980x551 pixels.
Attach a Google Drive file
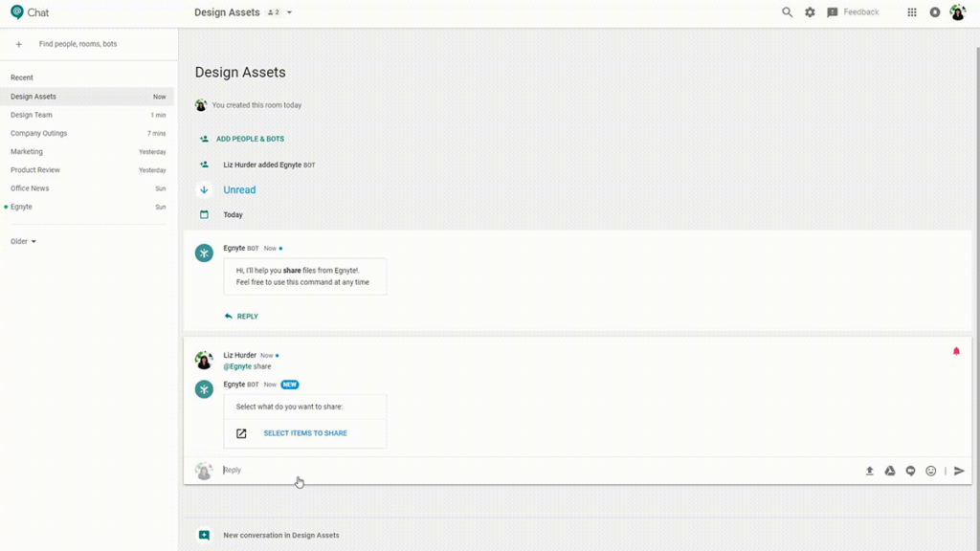890,471
